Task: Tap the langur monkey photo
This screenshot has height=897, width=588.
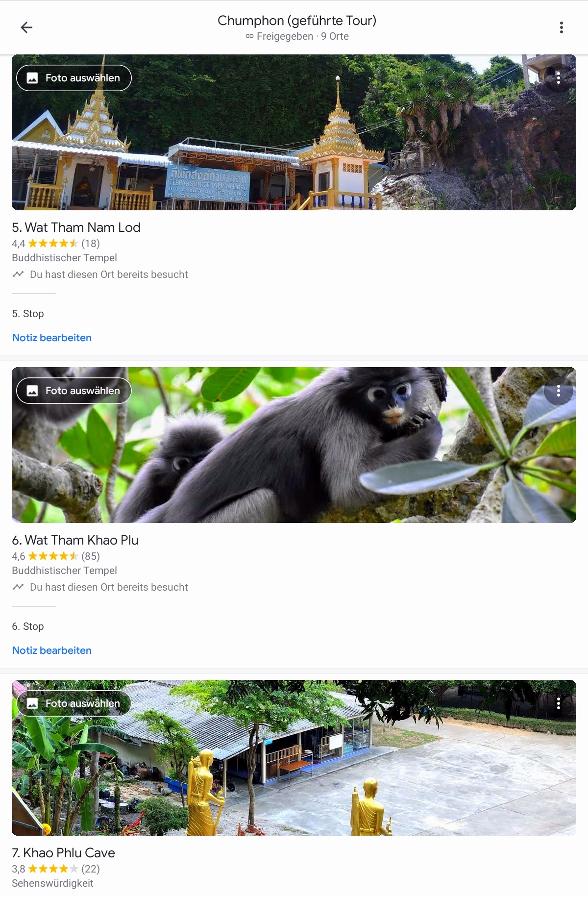Action: [x=294, y=445]
